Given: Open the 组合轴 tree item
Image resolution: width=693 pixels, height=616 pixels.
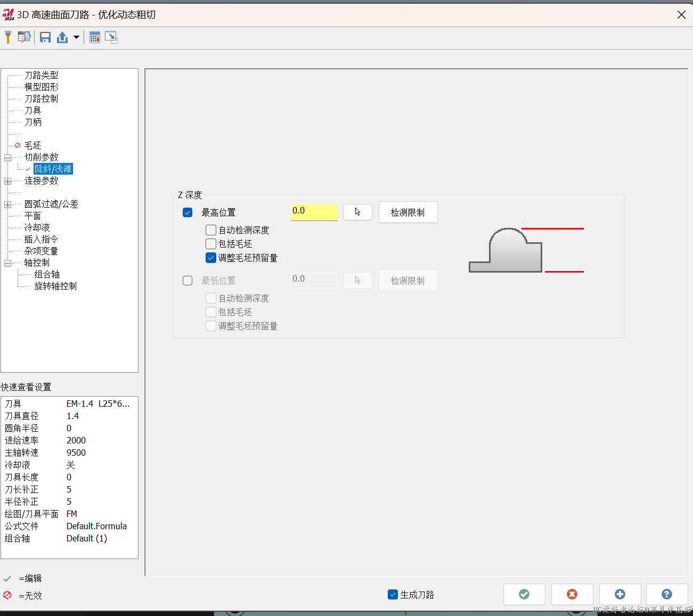Looking at the screenshot, I should point(47,274).
